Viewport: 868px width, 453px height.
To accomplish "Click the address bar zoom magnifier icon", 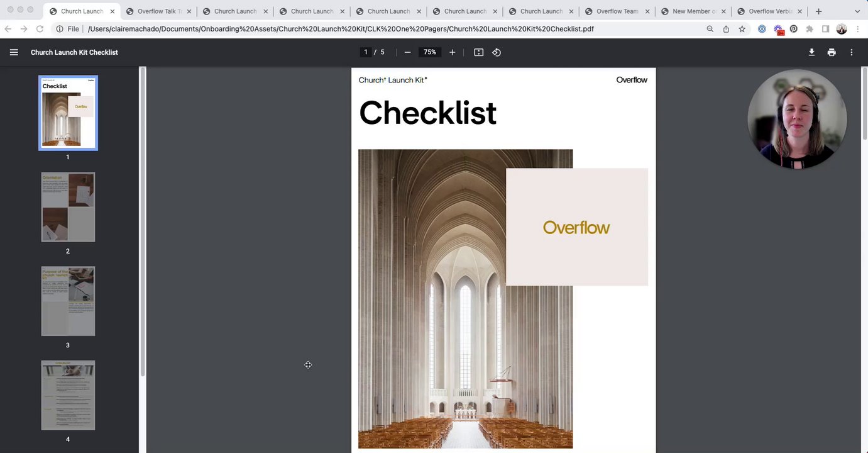I will point(710,29).
